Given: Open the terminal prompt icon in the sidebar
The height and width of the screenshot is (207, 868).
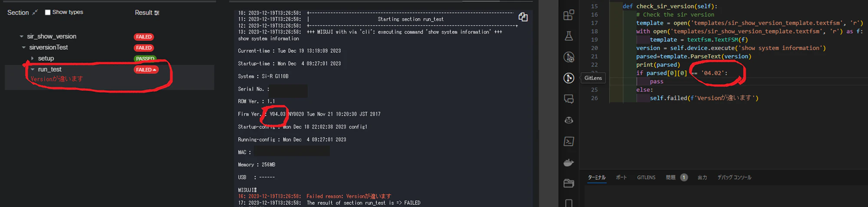Looking at the screenshot, I should point(569,141).
